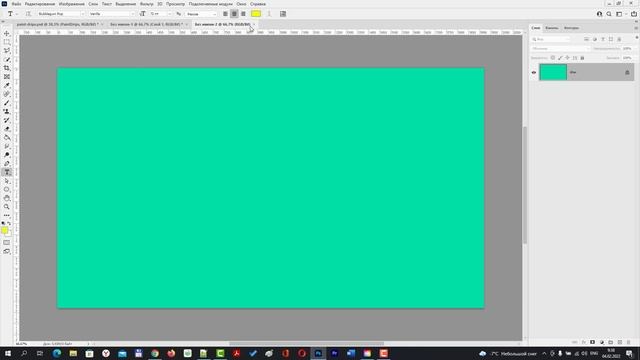Image resolution: width=640 pixels, height=360 pixels.
Task: Select the Path Selection tool
Action: click(x=7, y=181)
